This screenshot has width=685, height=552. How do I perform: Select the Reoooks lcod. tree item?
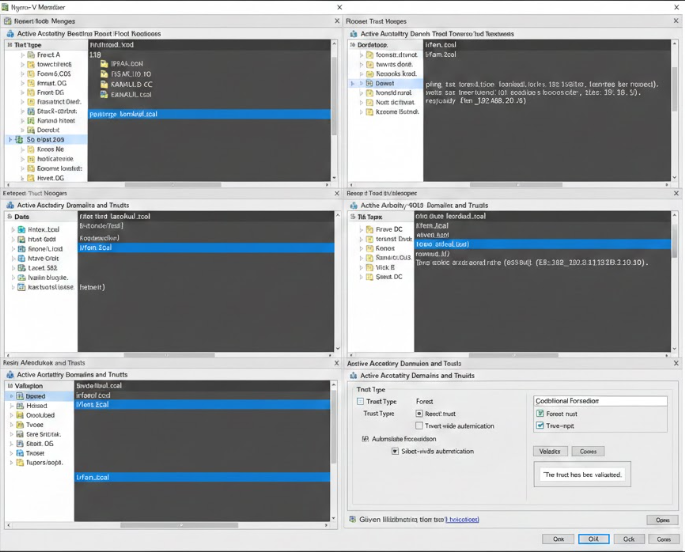396,74
